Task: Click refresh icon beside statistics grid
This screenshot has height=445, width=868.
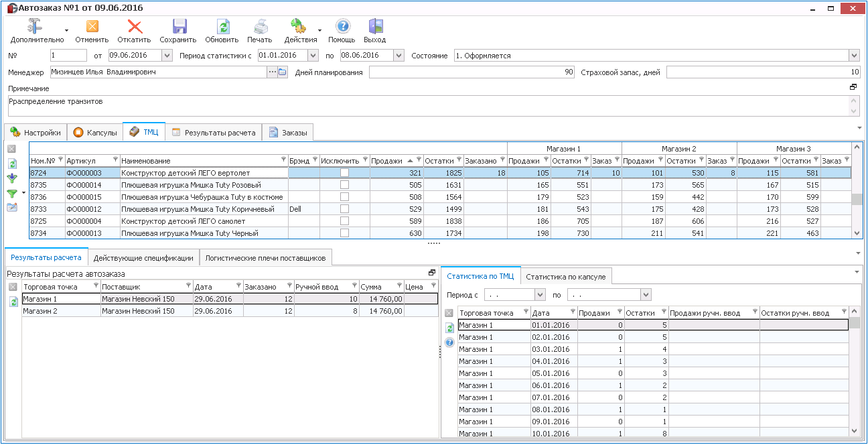Action: click(x=449, y=328)
